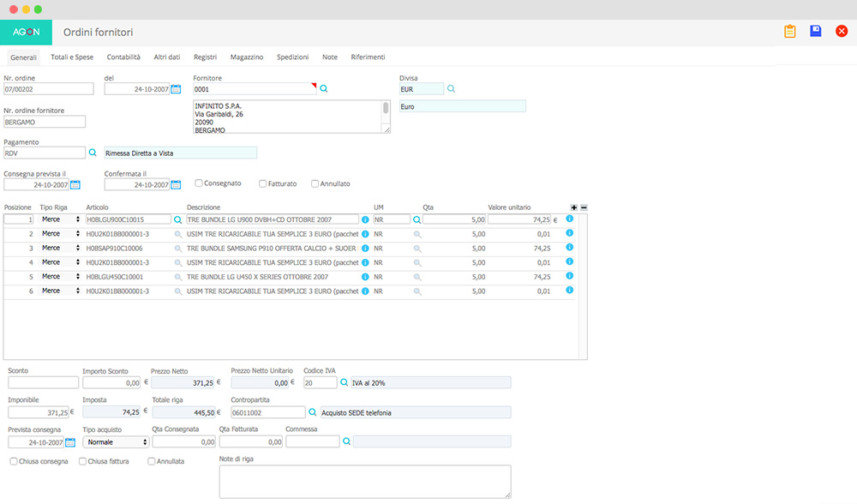
Task: Open article lookup for position 2 row
Action: [177, 234]
